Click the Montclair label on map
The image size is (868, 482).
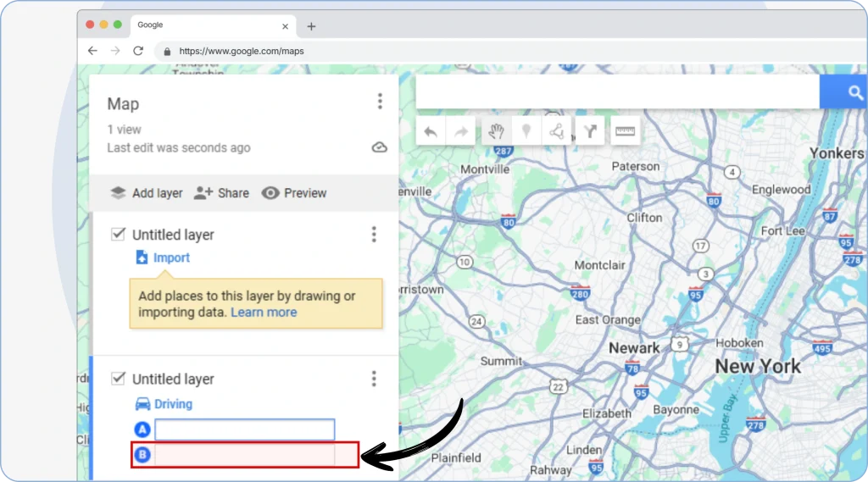click(599, 265)
